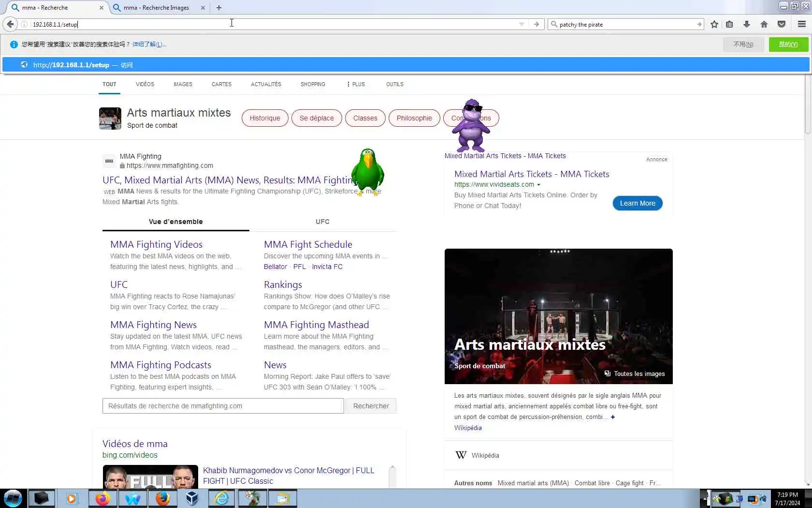Show hidden system tray icons arrow
Image resolution: width=812 pixels, height=508 pixels.
(705, 498)
